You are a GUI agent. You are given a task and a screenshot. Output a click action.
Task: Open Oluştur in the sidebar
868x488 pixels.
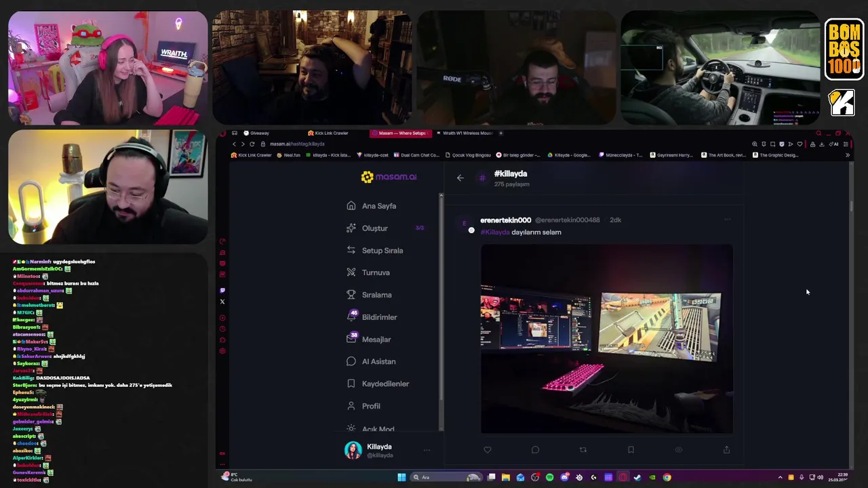pyautogui.click(x=374, y=228)
